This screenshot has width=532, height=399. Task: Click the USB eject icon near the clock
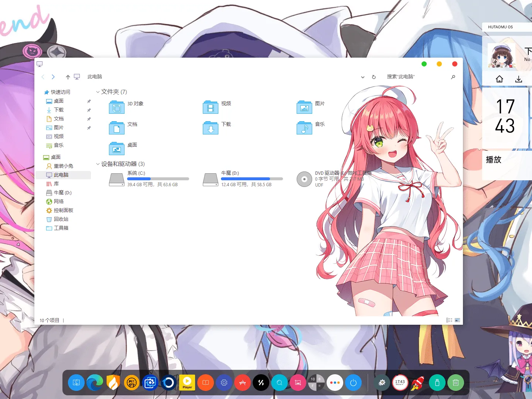point(437,383)
